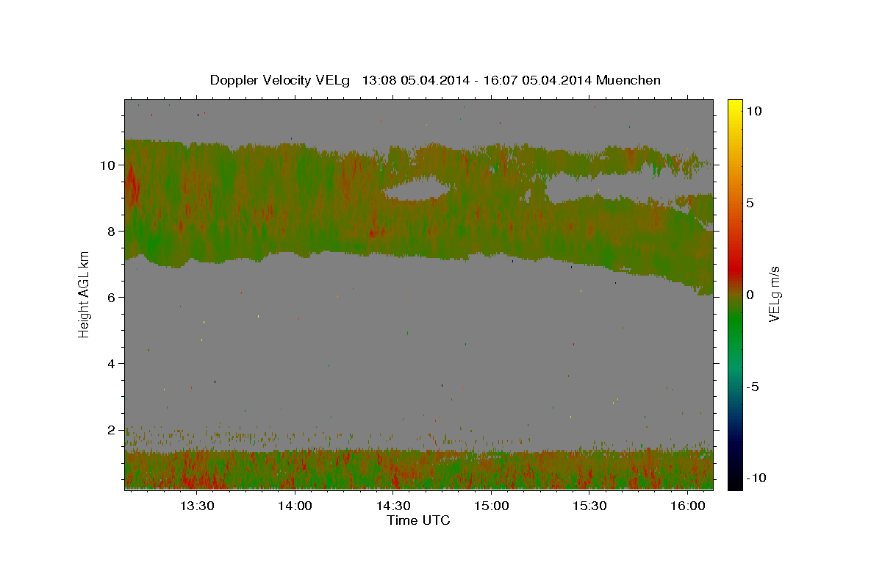Viewport: 882px width, 588px height.
Task: Click the 14:00 time tick label
Action: pyautogui.click(x=295, y=506)
